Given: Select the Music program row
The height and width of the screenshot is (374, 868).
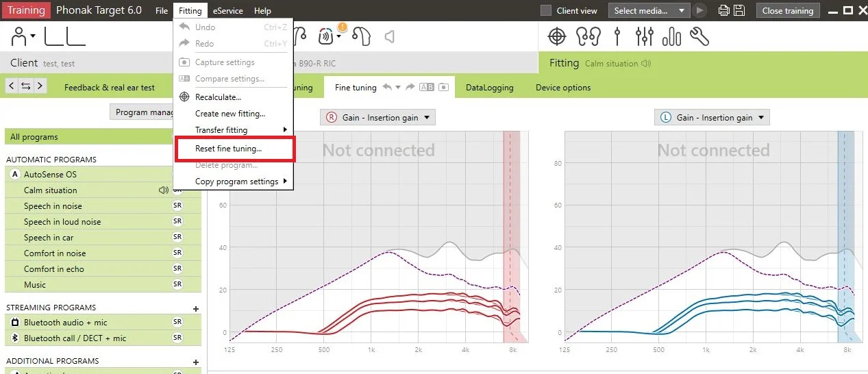Looking at the screenshot, I should (103, 284).
